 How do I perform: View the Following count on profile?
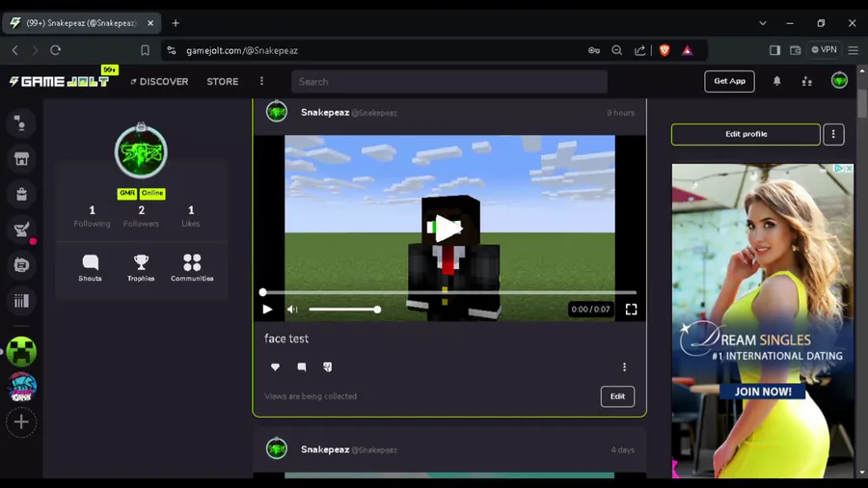pyautogui.click(x=92, y=216)
